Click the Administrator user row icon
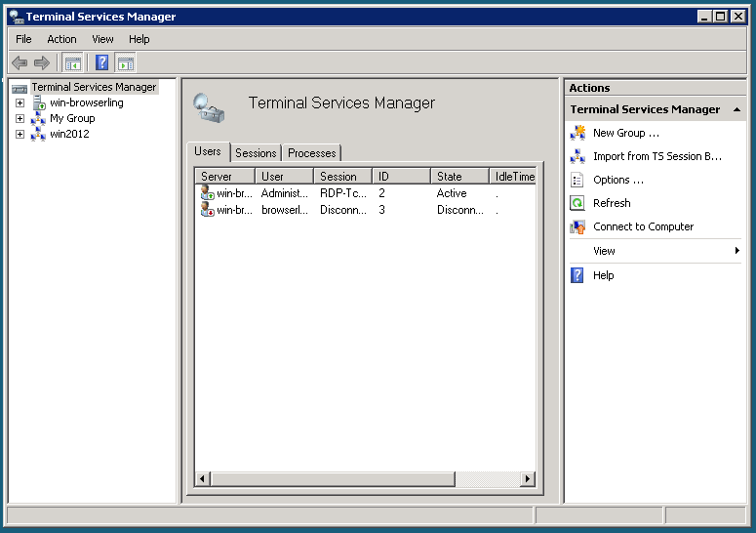The height and width of the screenshot is (533, 756). [x=208, y=193]
